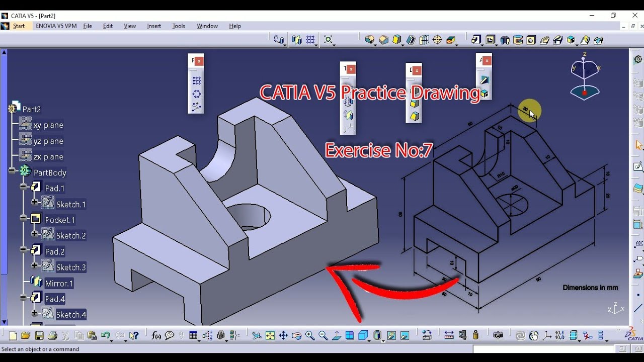The height and width of the screenshot is (362, 644).
Task: Select the zx plane tree item
Action: coord(48,156)
